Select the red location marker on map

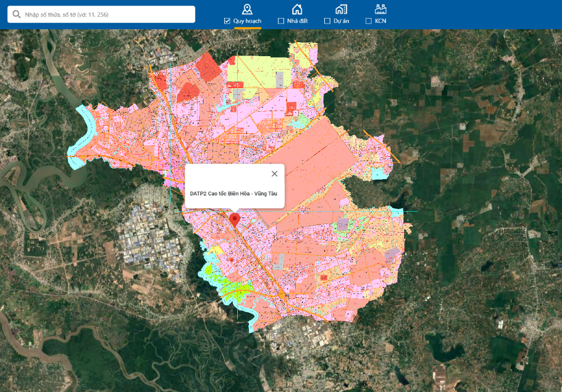[235, 220]
